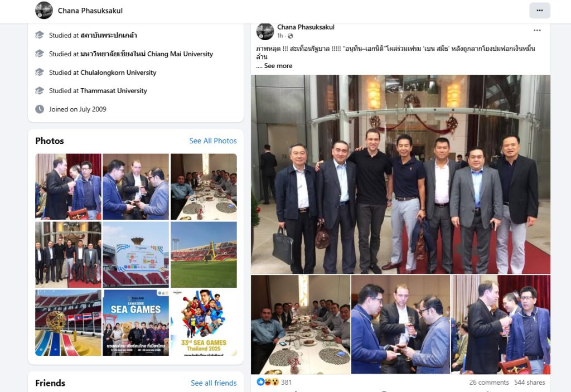The width and height of the screenshot is (571, 392).
Task: Open See All Photos link
Action: tap(213, 141)
